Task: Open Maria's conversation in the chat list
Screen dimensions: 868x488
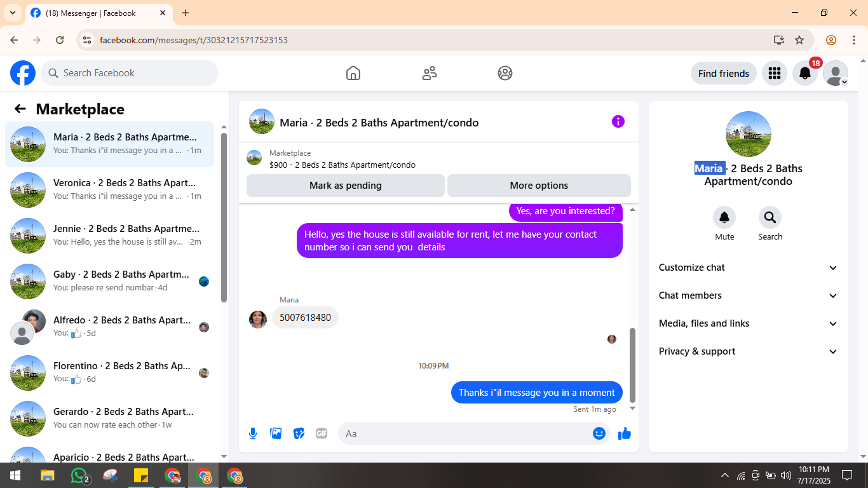Action: 109,144
